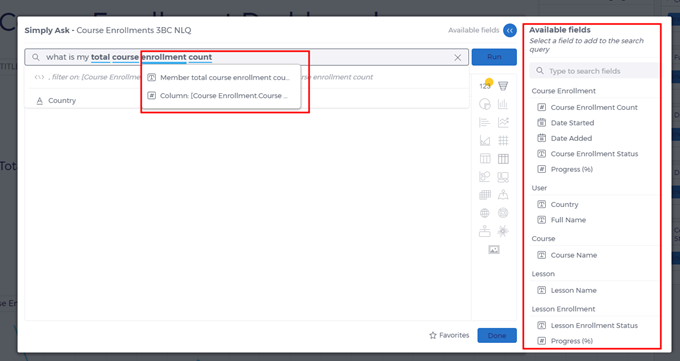Choose the light table visualization icon
The width and height of the screenshot is (680, 361).
(484, 159)
